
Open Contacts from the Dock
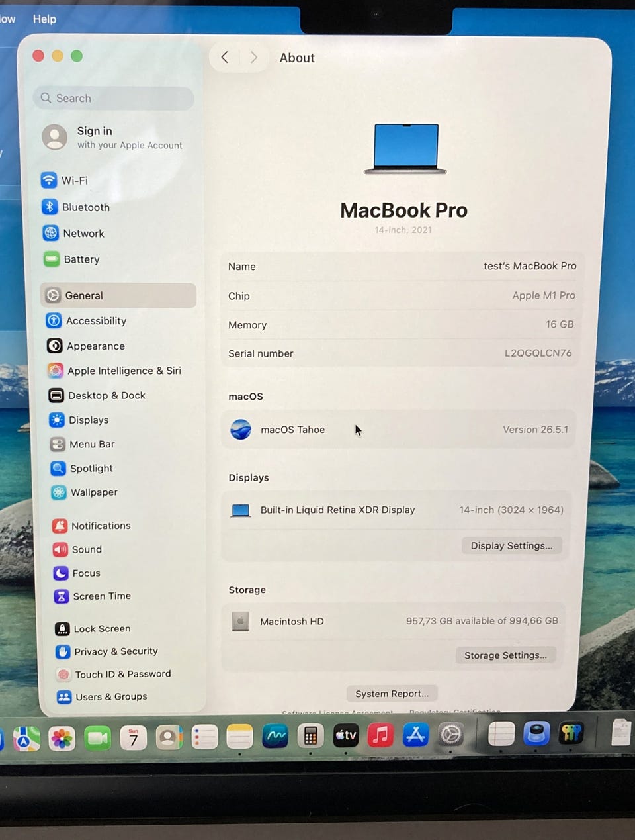[x=169, y=737]
